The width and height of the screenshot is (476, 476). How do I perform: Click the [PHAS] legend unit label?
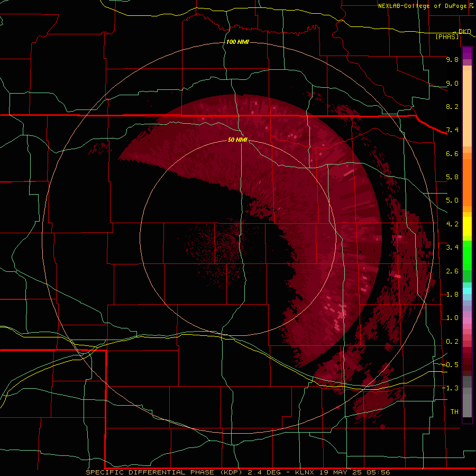point(447,37)
